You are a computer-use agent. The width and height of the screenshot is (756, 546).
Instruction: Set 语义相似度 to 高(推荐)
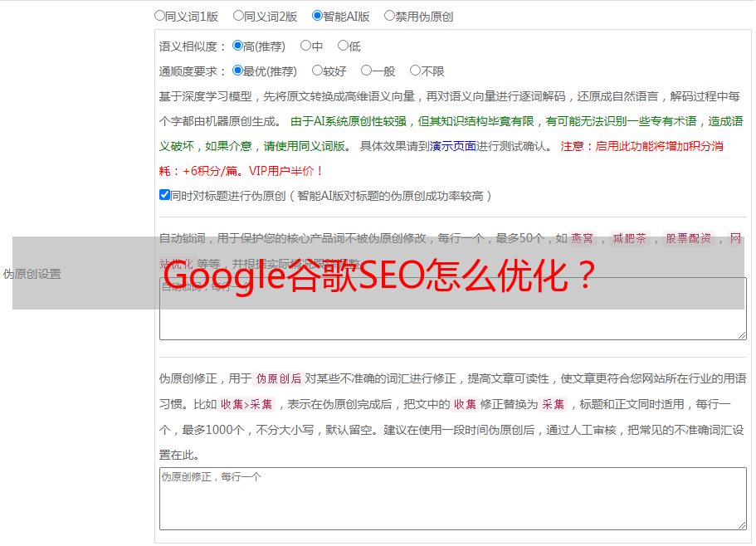237,46
